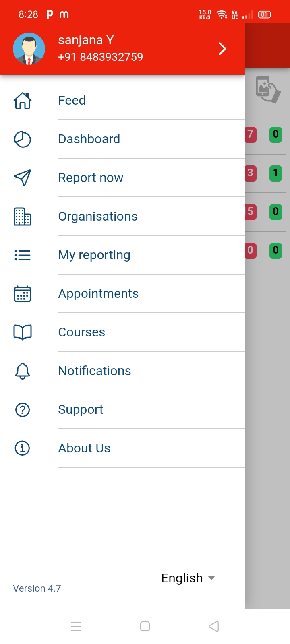Open the Dashboard menu item
290x644 pixels.
89,139
